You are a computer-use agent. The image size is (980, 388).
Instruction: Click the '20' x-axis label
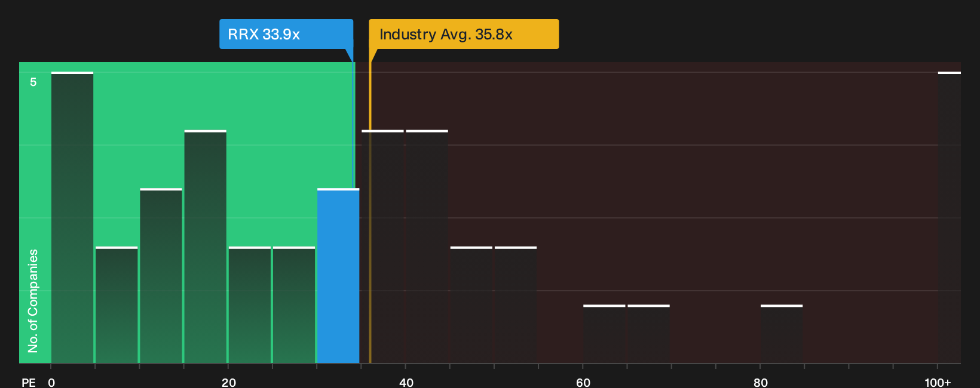tap(229, 383)
